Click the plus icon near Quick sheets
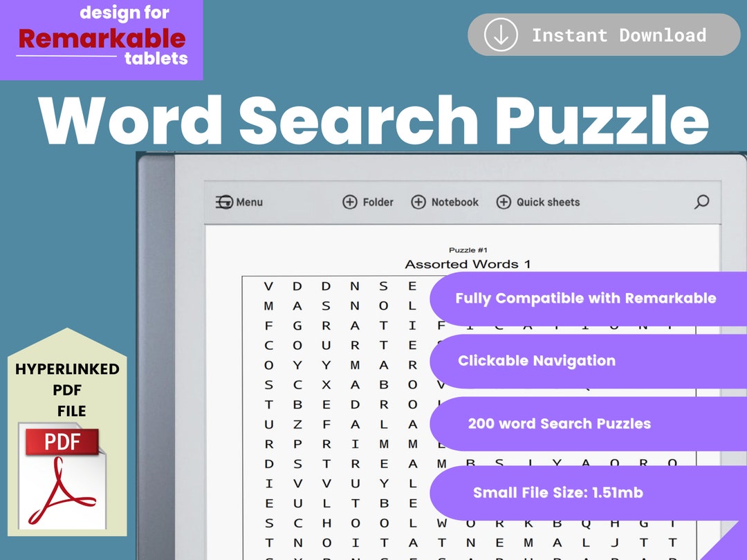This screenshot has height=560, width=747. (x=504, y=202)
